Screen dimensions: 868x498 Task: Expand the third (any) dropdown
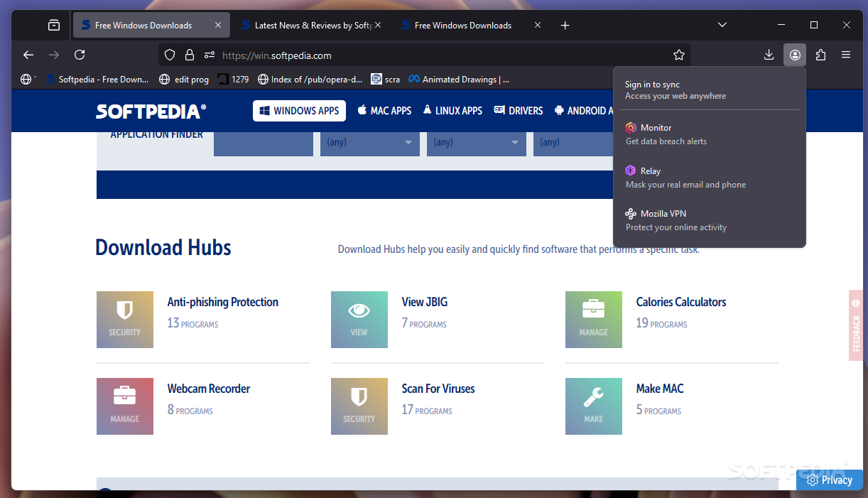[x=573, y=143]
